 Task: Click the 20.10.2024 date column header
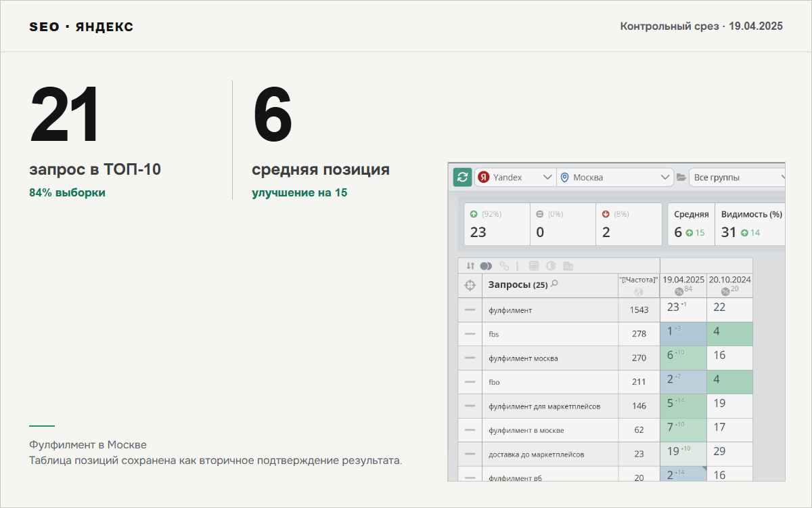point(729,285)
